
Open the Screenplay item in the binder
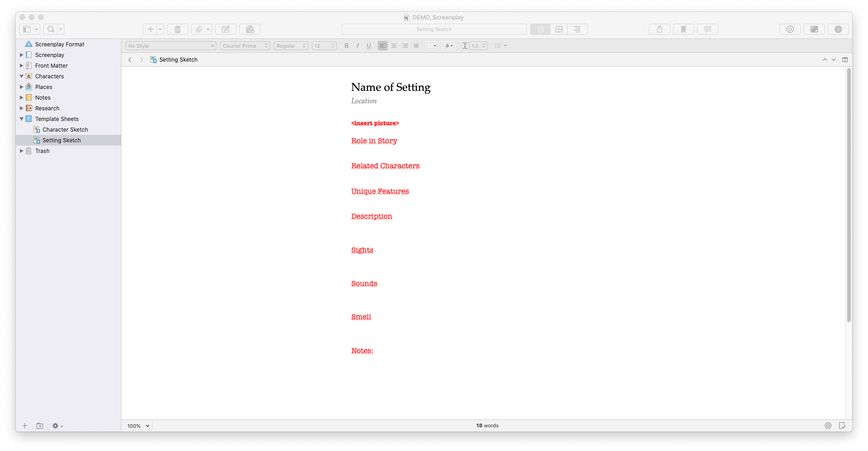tap(49, 55)
